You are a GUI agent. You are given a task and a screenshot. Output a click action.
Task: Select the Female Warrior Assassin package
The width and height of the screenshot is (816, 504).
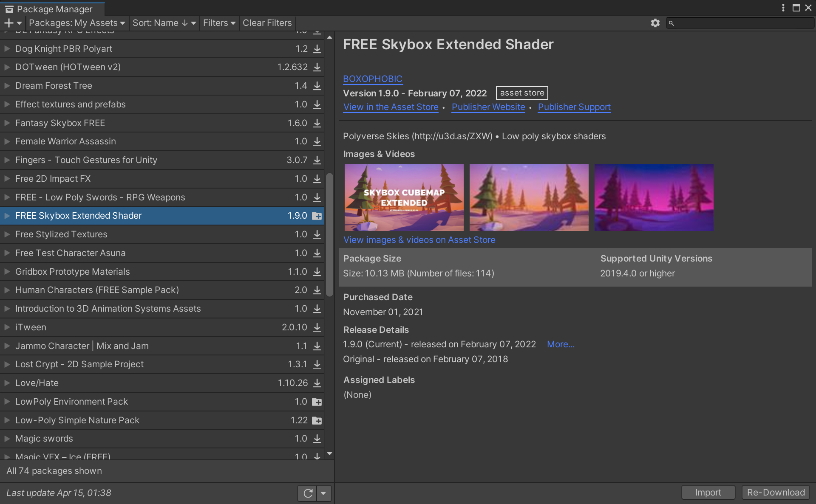tap(162, 141)
